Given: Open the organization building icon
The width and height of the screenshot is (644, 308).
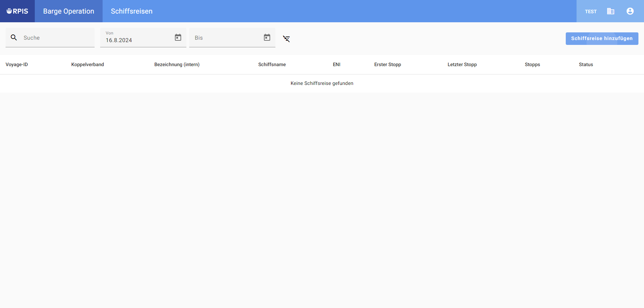Looking at the screenshot, I should [611, 11].
